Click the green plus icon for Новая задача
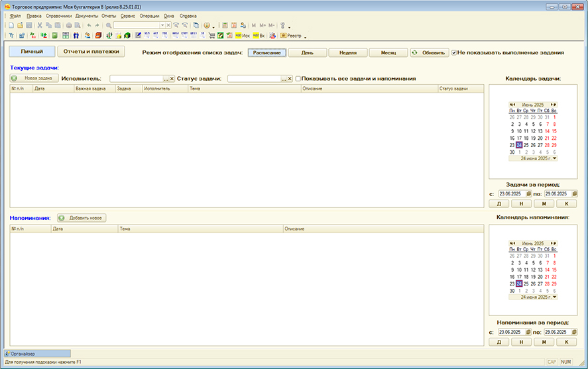 coord(15,78)
